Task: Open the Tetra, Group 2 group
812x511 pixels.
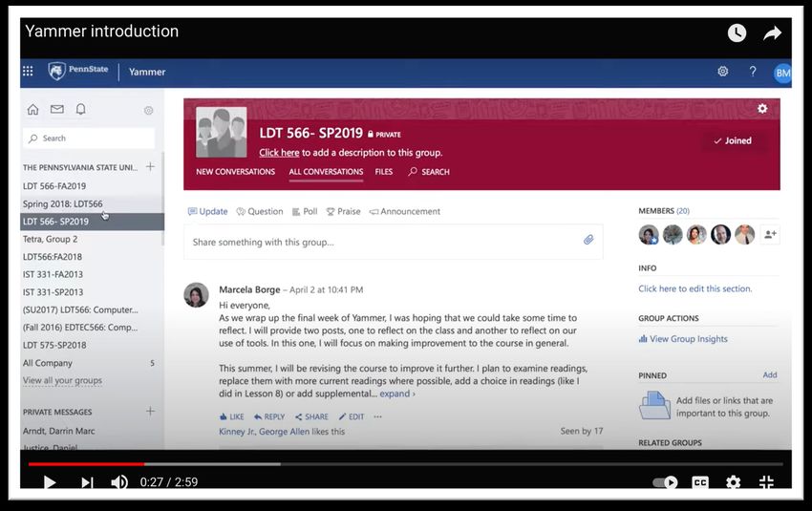Action: pos(50,239)
